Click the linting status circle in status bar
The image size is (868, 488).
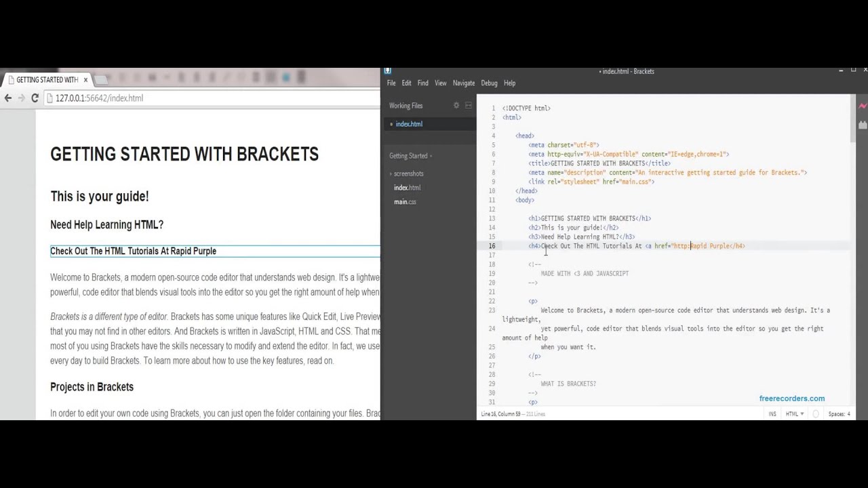coord(816,414)
